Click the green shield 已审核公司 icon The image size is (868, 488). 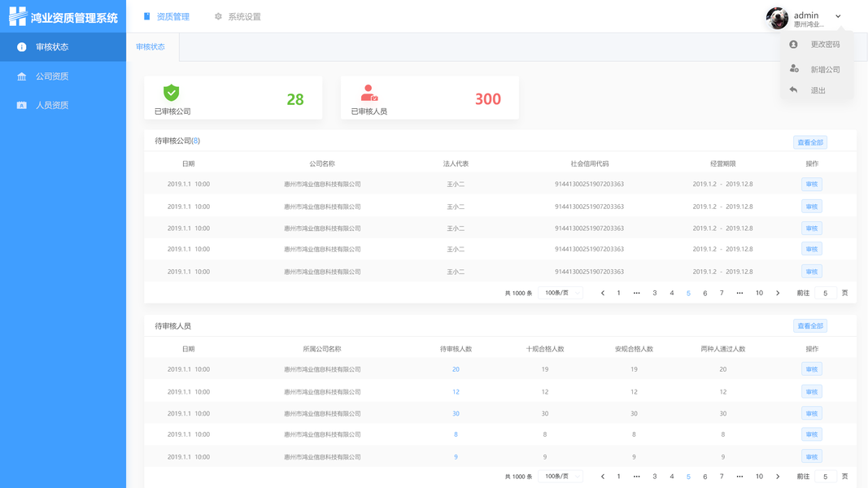coord(172,93)
